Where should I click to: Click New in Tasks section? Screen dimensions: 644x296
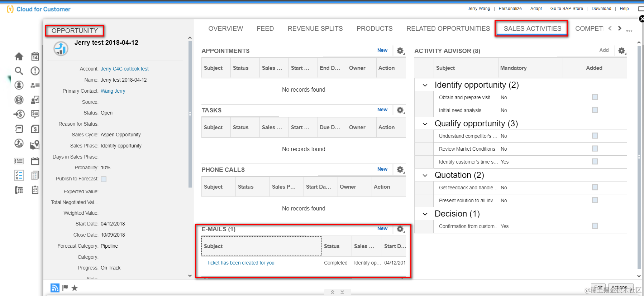382,110
